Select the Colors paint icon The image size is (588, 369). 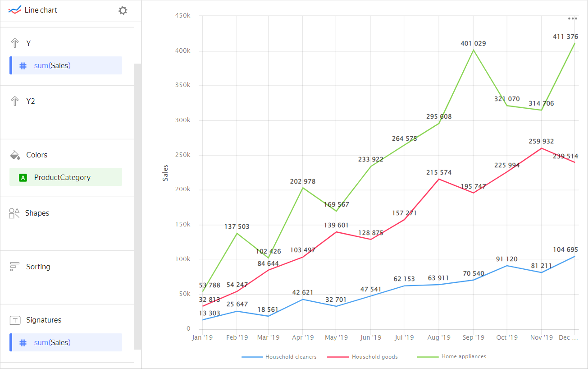click(x=15, y=154)
